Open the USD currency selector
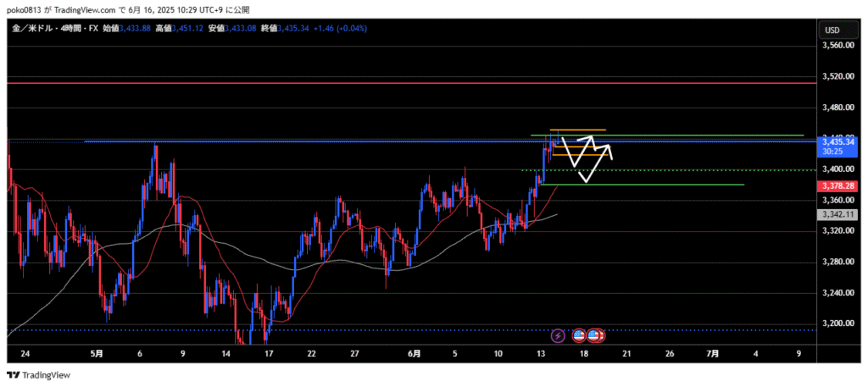 tap(832, 30)
